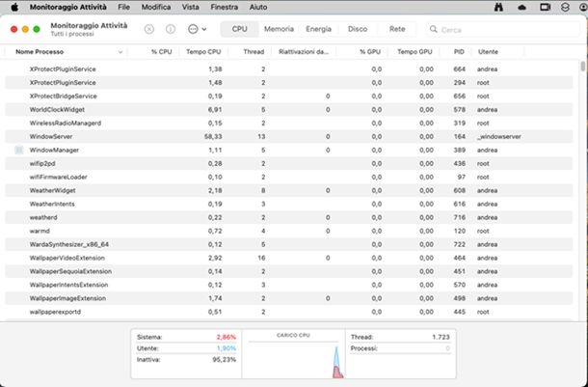
Task: Sort by % CPU column header
Action: tap(162, 52)
